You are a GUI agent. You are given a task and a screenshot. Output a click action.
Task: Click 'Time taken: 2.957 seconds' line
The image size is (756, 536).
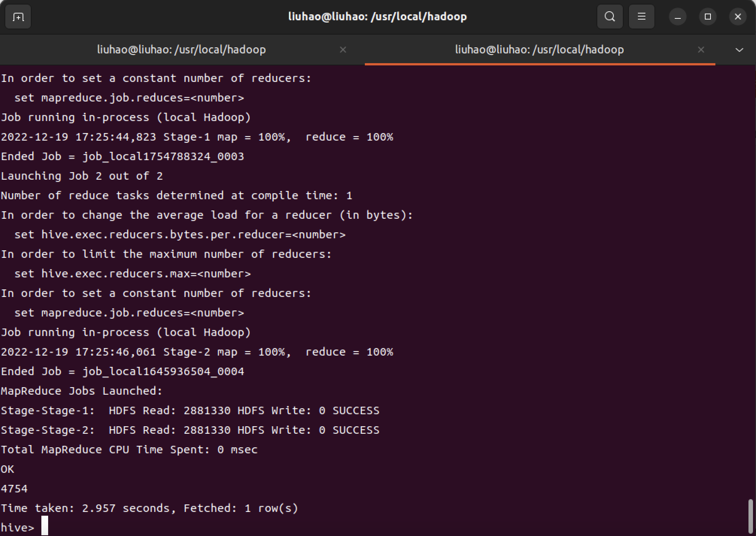point(149,508)
